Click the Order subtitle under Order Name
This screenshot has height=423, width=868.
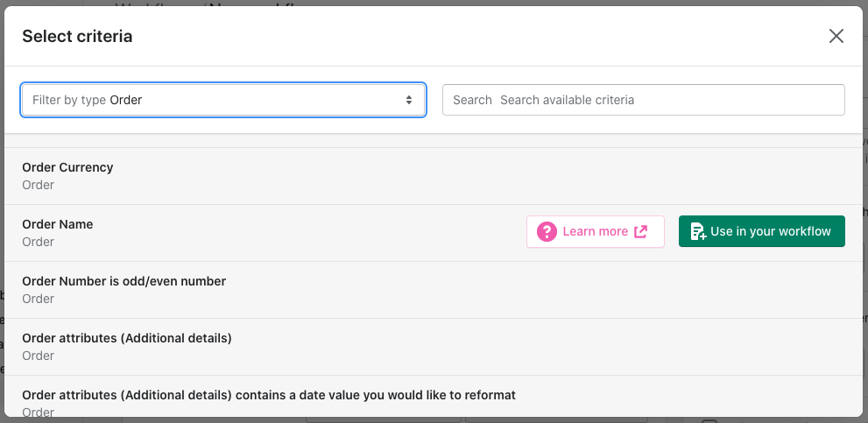pyautogui.click(x=38, y=242)
